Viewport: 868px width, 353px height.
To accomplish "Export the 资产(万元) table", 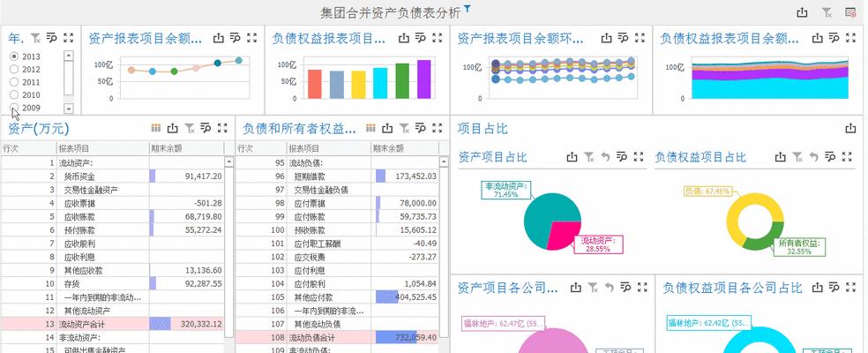I will tap(173, 128).
